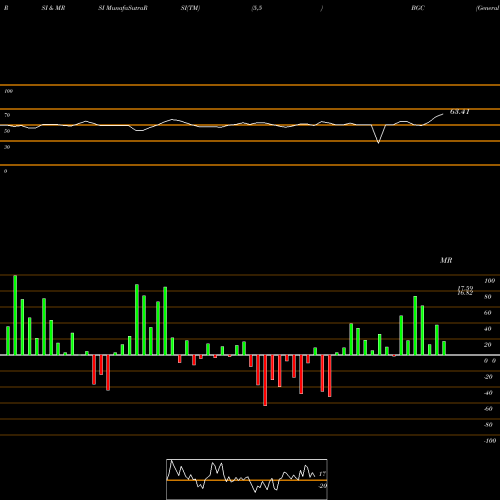
Task: Click the 'BGC' ticker symbol text
Action: pos(418,8)
